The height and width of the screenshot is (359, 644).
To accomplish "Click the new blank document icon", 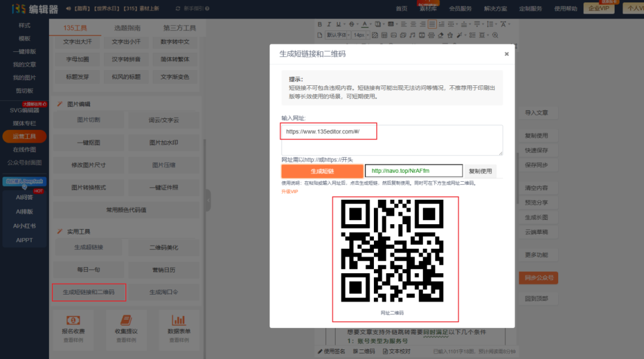I will click(320, 35).
